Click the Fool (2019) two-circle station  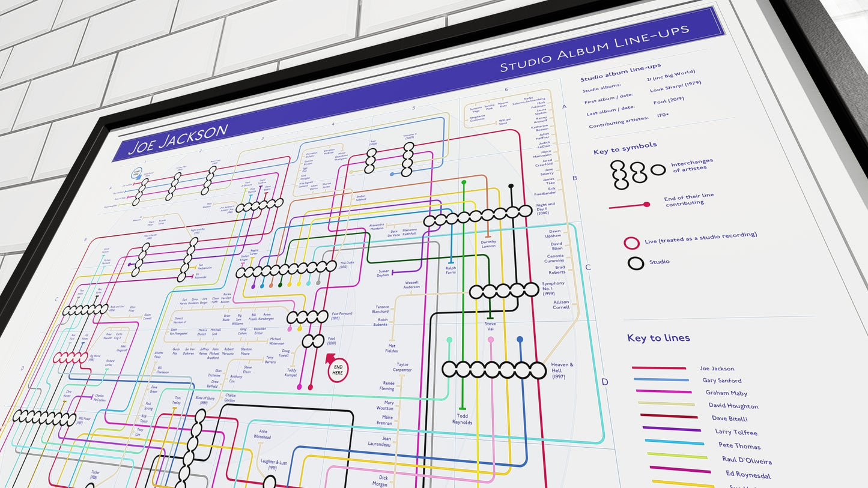(313, 342)
